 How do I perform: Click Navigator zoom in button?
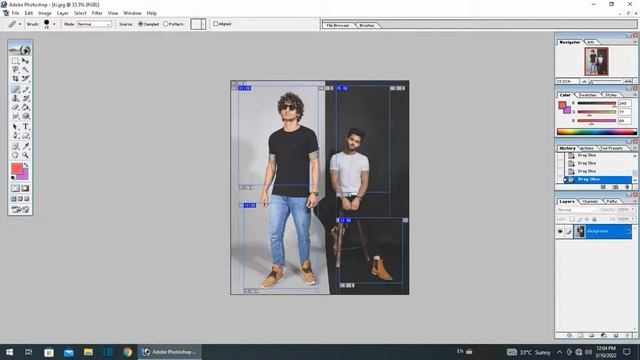point(628,81)
